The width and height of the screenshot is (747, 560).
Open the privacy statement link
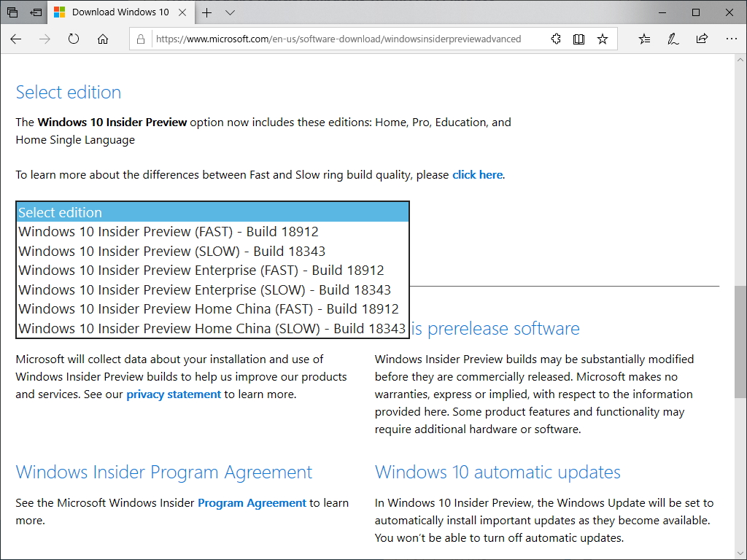tap(173, 394)
